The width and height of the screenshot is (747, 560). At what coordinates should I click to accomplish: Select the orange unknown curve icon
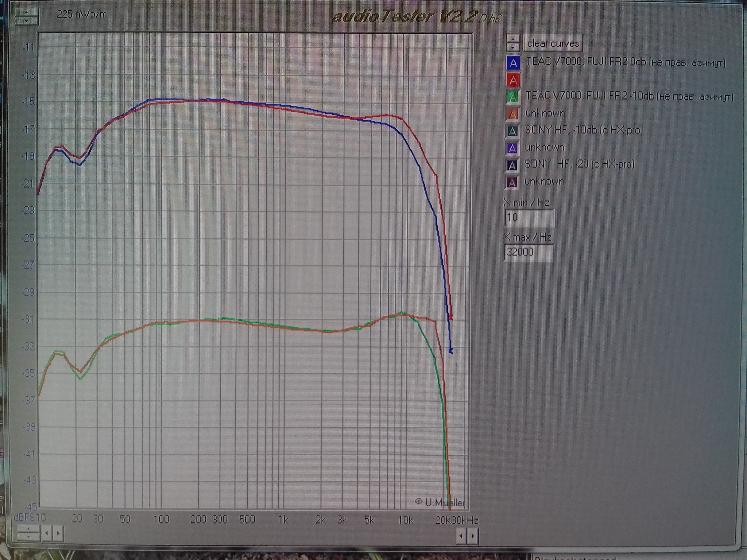tap(512, 114)
